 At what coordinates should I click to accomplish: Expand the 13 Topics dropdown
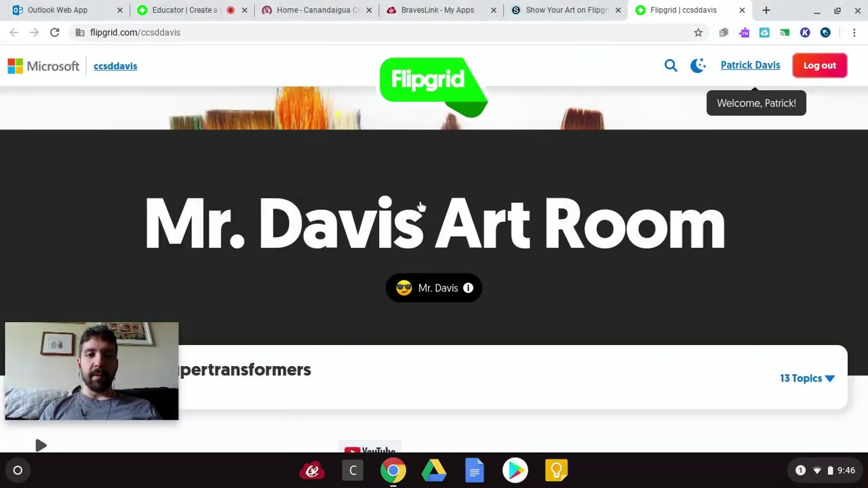pyautogui.click(x=807, y=378)
